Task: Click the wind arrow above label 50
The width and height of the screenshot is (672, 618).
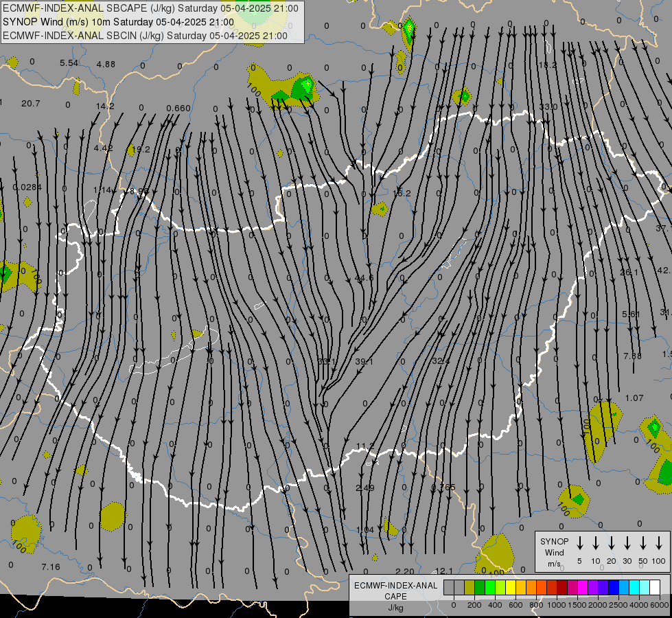Action: pyautogui.click(x=643, y=543)
